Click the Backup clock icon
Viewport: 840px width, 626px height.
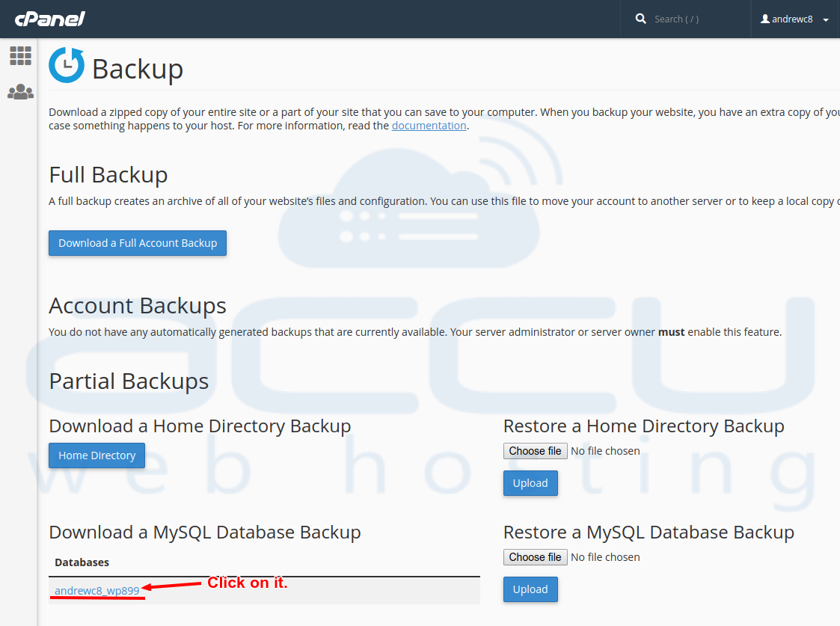coord(67,65)
